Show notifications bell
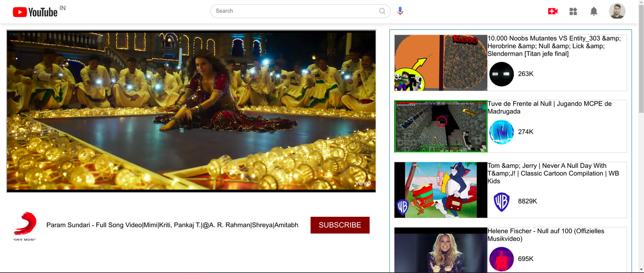This screenshot has width=644, height=273. pos(594,11)
